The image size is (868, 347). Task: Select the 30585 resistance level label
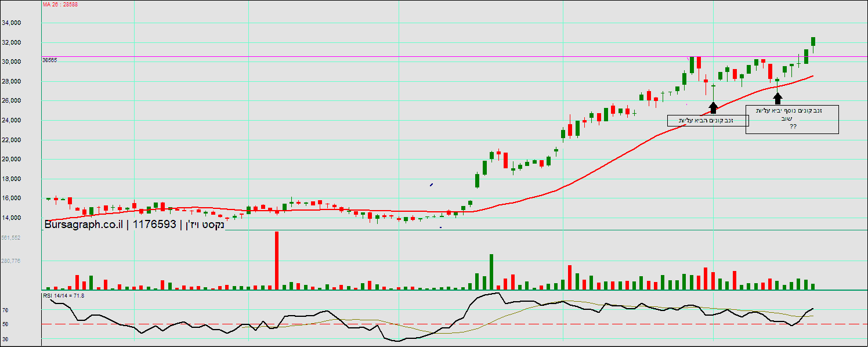(x=49, y=60)
